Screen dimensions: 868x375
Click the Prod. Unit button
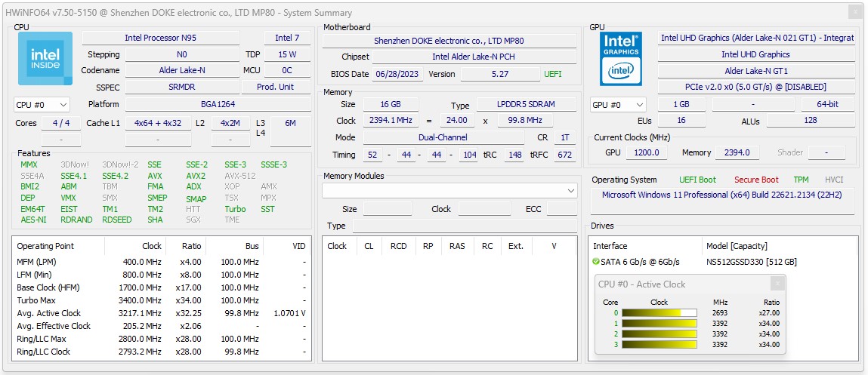click(276, 87)
